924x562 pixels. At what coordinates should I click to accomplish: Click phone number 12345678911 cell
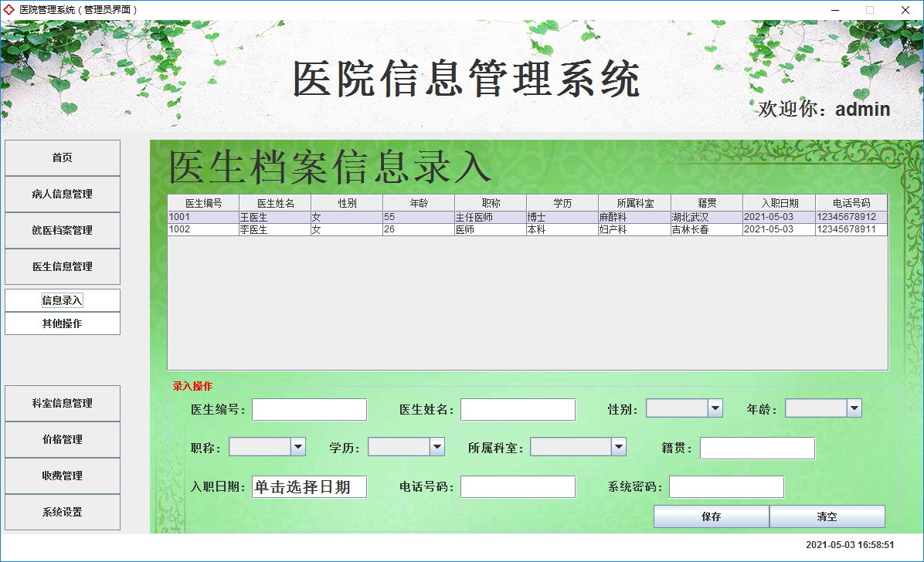(851, 230)
